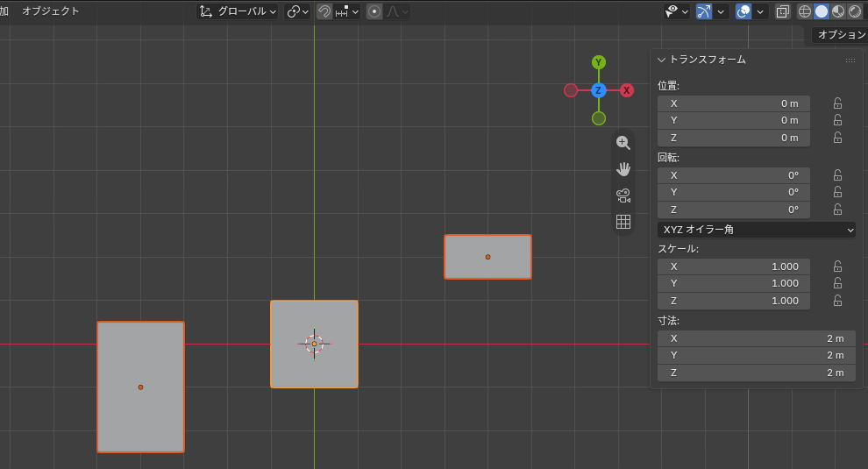Image resolution: width=868 pixels, height=469 pixels.
Task: Toggle X-ray view button
Action: (x=782, y=11)
